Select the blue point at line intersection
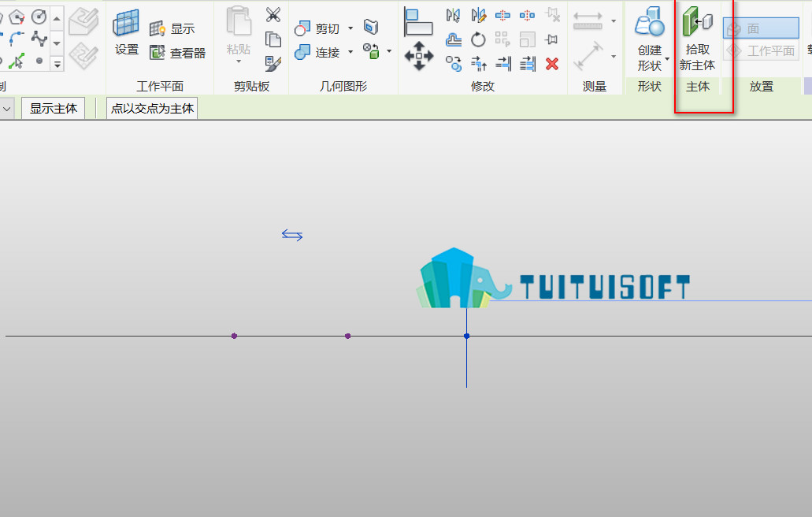 pyautogui.click(x=466, y=337)
